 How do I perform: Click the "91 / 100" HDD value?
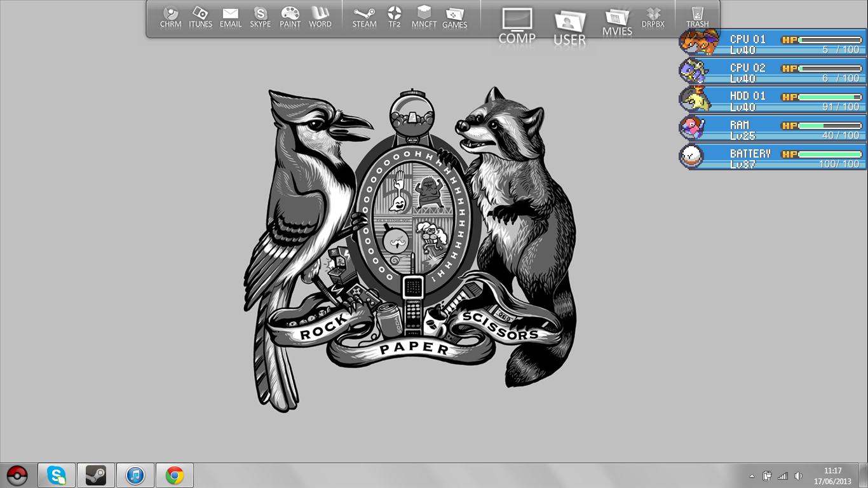click(x=841, y=107)
